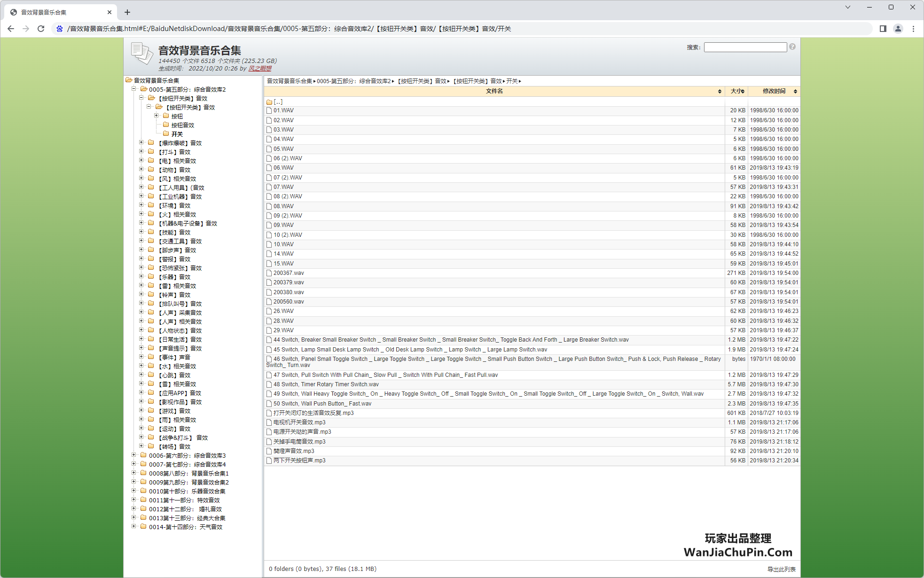Expand the 【动物】音效 tree node
This screenshot has width=924, height=578.
[x=141, y=169]
